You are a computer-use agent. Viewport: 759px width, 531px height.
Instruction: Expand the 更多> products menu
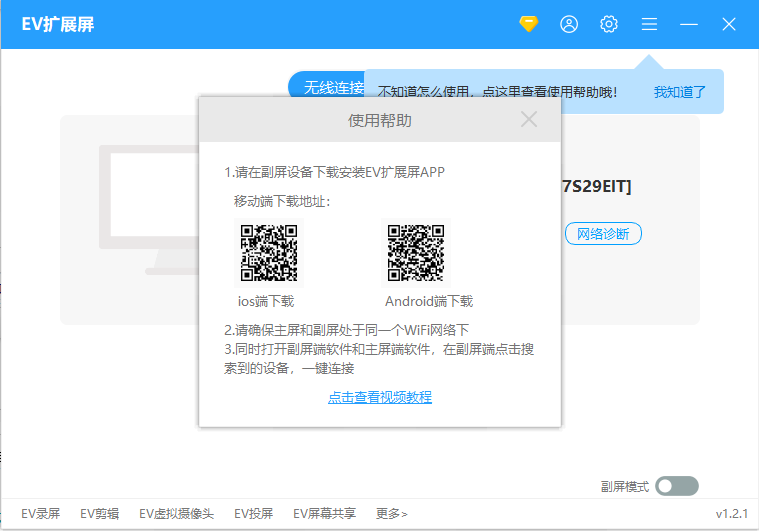[392, 514]
